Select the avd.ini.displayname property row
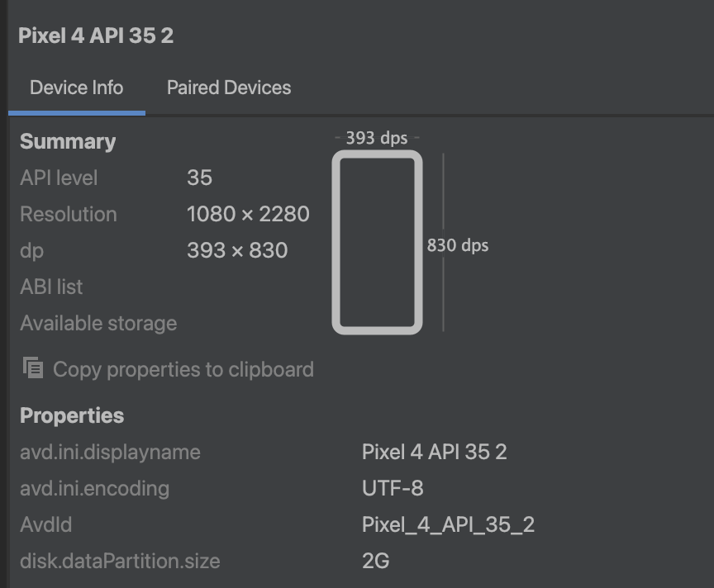The width and height of the screenshot is (714, 588). [x=110, y=452]
